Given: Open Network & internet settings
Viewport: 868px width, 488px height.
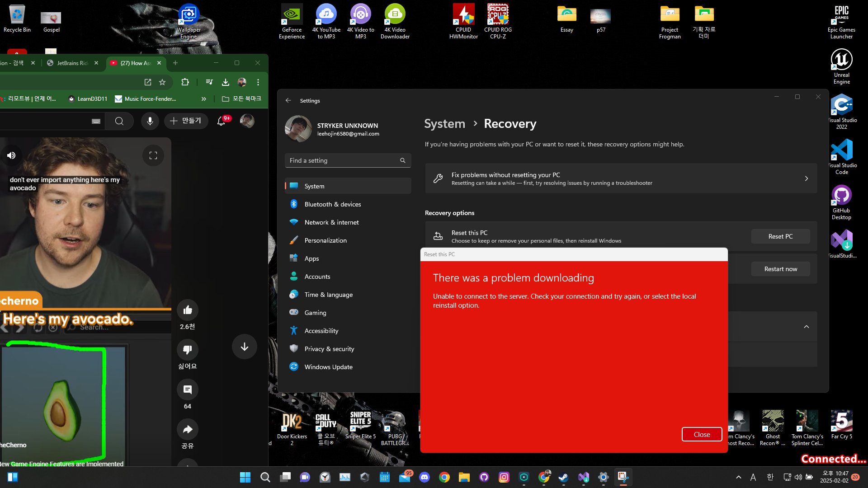Looking at the screenshot, I should click(x=348, y=222).
